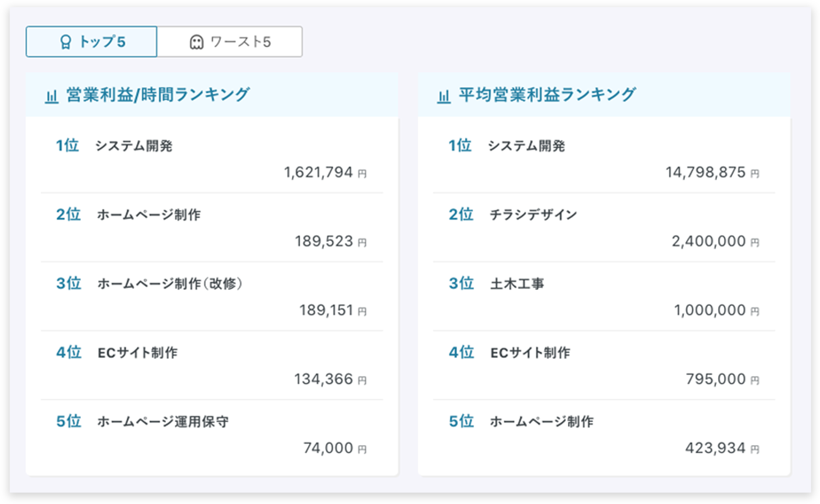820x504 pixels.
Task: Click 5位 label next to ホームページ運用保守
Action: (x=68, y=421)
